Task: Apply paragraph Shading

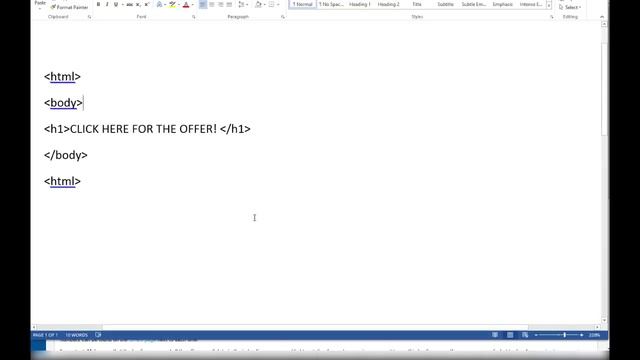Action: [x=258, y=4]
